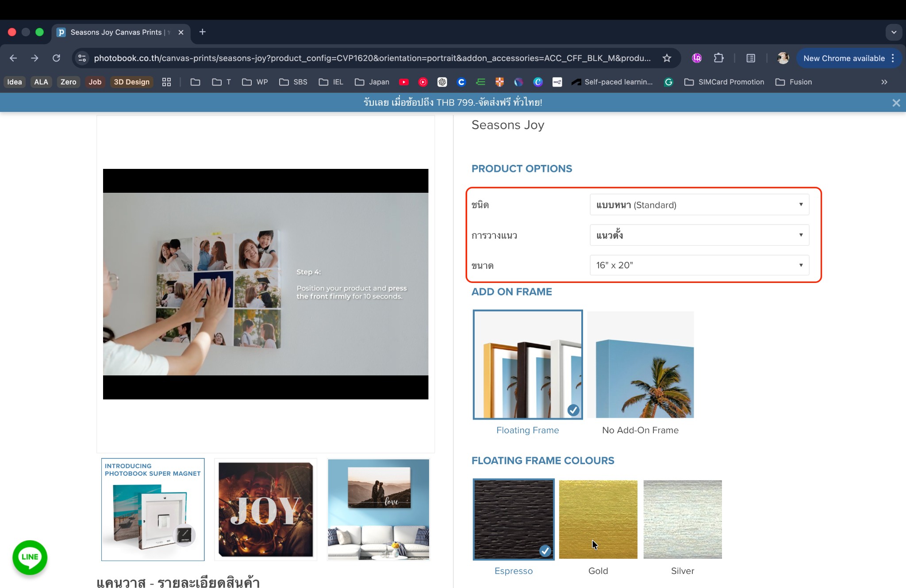Choose the Silver frame colour
The height and width of the screenshot is (588, 906).
[682, 519]
